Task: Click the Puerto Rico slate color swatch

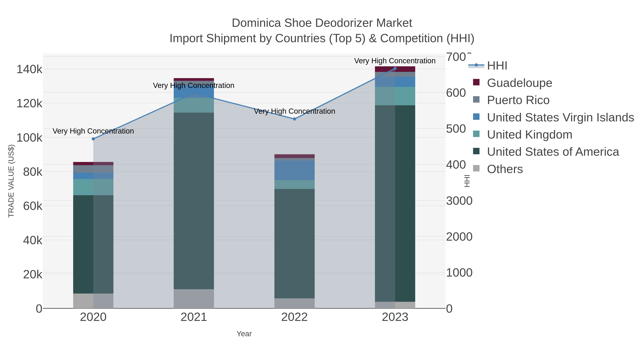Action: 476,99
